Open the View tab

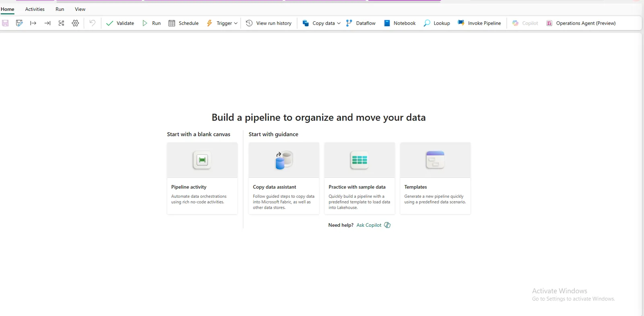(x=80, y=9)
